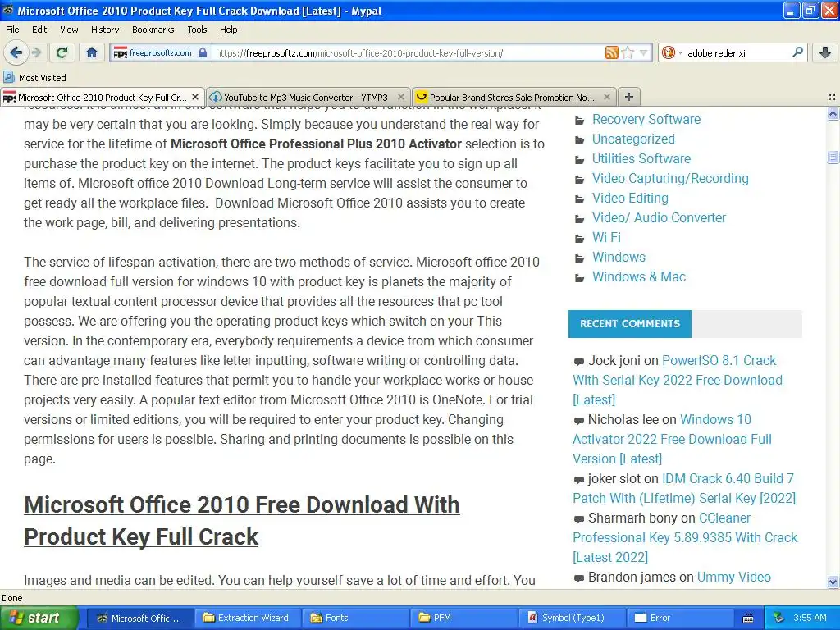The width and height of the screenshot is (840, 630).
Task: Click the Most Visited bookmarks folder
Action: [x=35, y=78]
